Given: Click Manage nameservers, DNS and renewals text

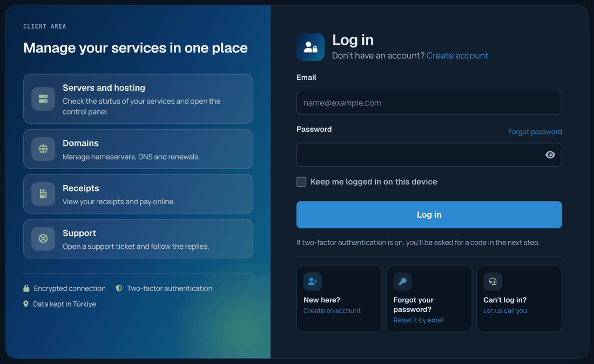Looking at the screenshot, I should coord(131,157).
